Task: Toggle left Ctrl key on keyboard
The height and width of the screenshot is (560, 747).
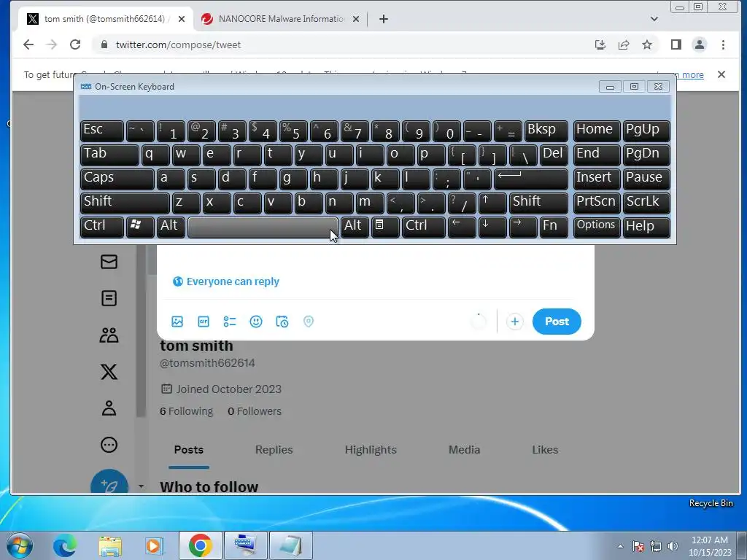Action: tap(102, 227)
